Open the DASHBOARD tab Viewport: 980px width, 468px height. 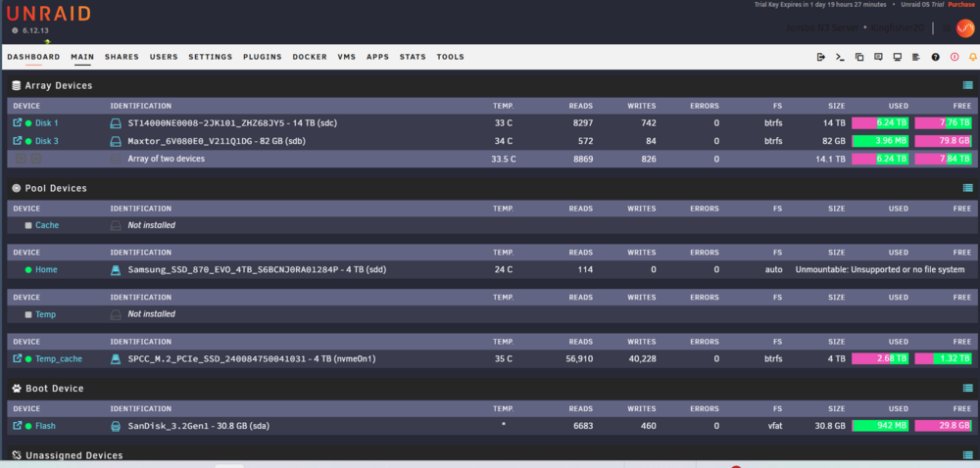click(33, 57)
